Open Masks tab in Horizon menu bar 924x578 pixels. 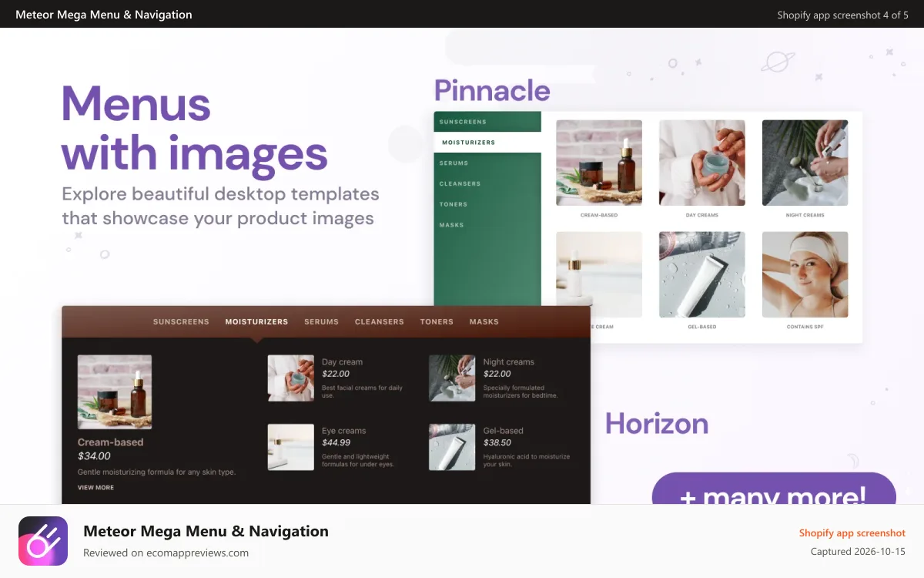tap(484, 322)
